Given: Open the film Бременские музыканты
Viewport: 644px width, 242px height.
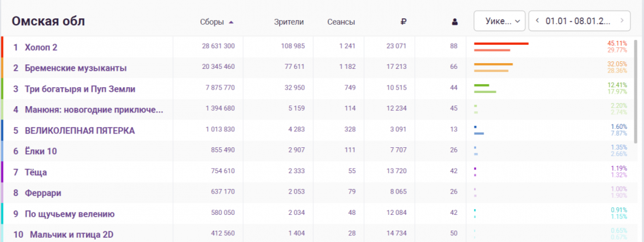Looking at the screenshot, I should (76, 68).
